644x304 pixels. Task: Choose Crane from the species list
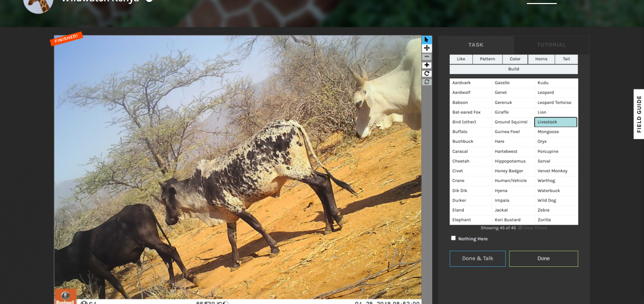470,181
